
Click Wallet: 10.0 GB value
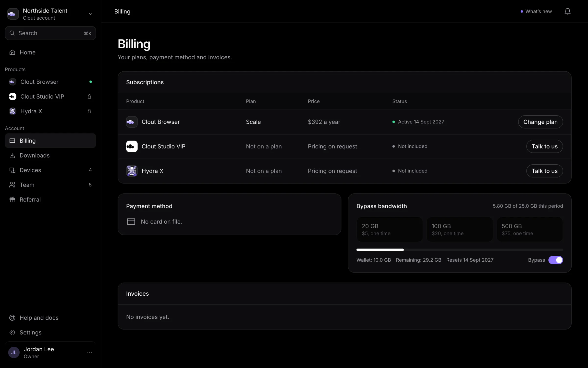[x=374, y=260]
